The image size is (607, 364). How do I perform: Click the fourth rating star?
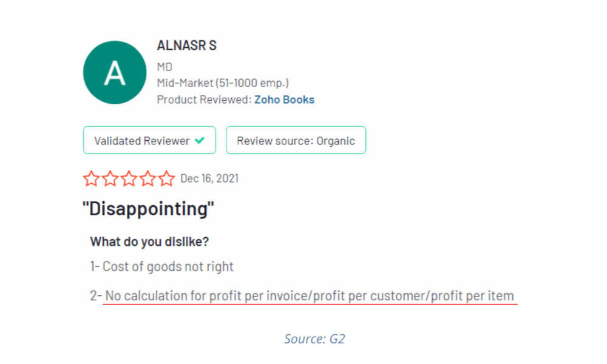click(x=148, y=178)
